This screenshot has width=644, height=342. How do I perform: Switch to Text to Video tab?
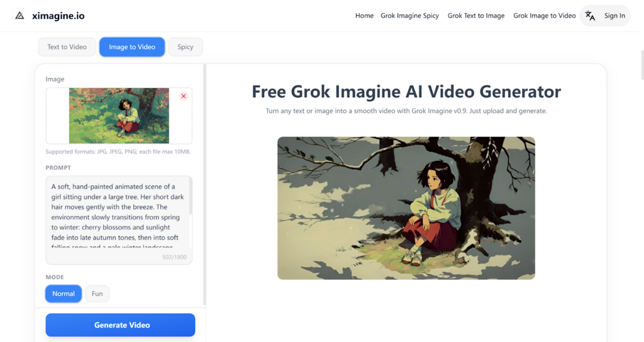(x=67, y=47)
